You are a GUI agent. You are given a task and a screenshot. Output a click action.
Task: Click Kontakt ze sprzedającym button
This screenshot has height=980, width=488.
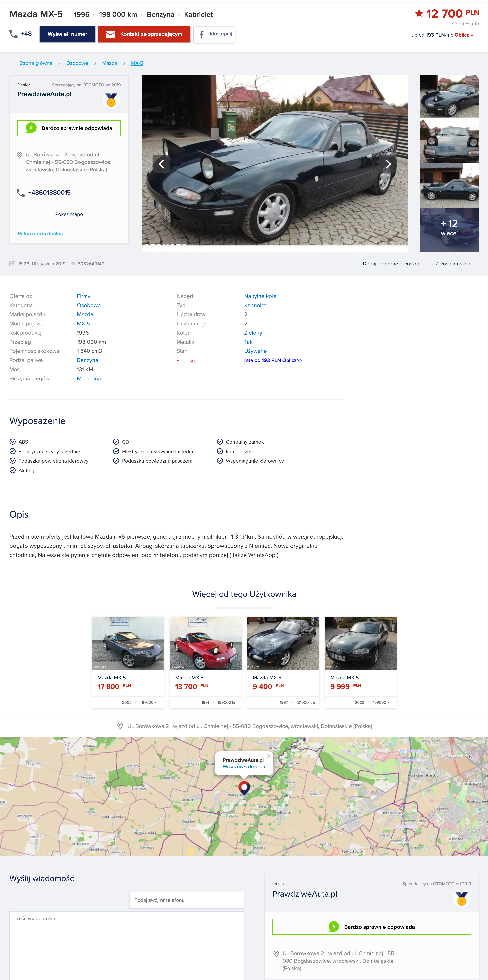144,34
